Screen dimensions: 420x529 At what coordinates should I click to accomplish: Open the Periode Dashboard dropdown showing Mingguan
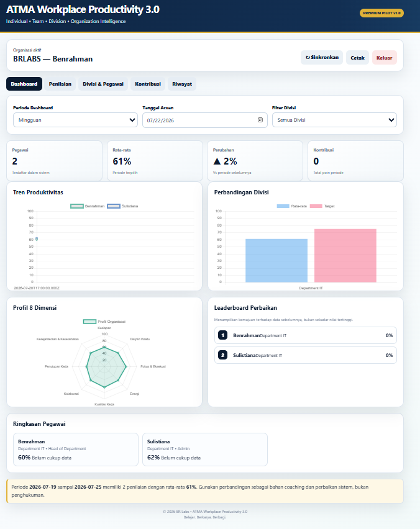pos(75,120)
